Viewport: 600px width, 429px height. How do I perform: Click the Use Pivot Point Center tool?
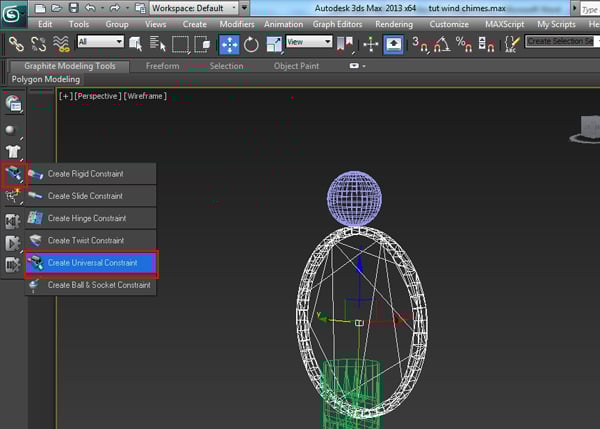pyautogui.click(x=345, y=44)
